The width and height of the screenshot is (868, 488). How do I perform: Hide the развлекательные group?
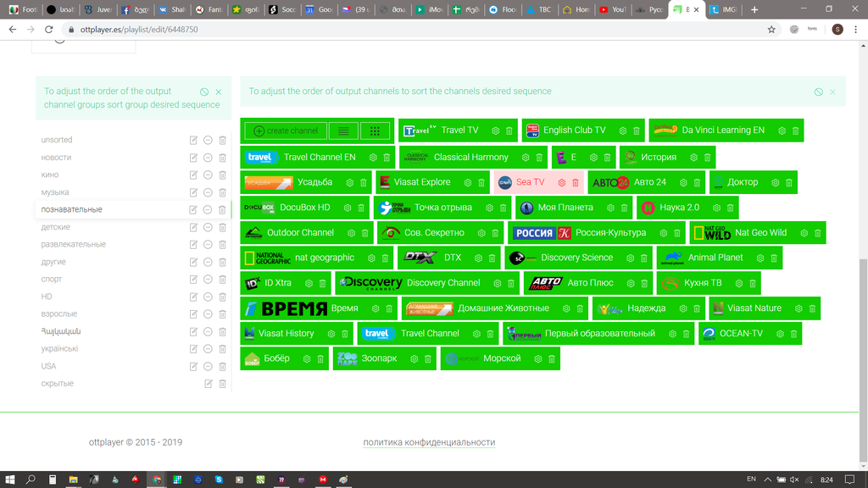[208, 245]
